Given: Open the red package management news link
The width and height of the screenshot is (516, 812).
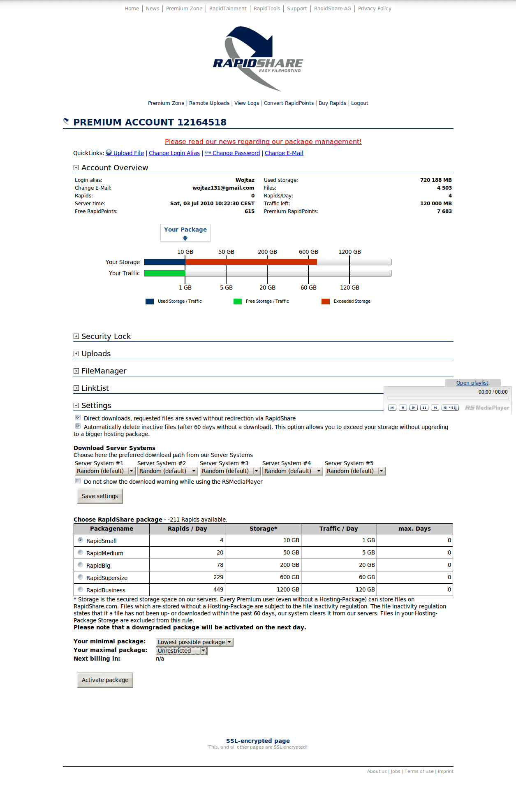Looking at the screenshot, I should tap(263, 142).
